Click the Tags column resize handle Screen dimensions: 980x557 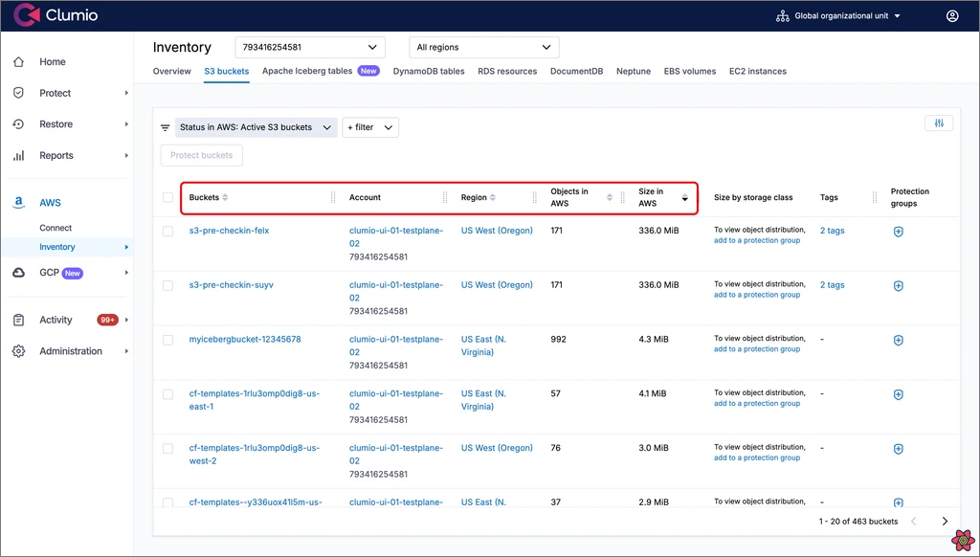pyautogui.click(x=875, y=197)
